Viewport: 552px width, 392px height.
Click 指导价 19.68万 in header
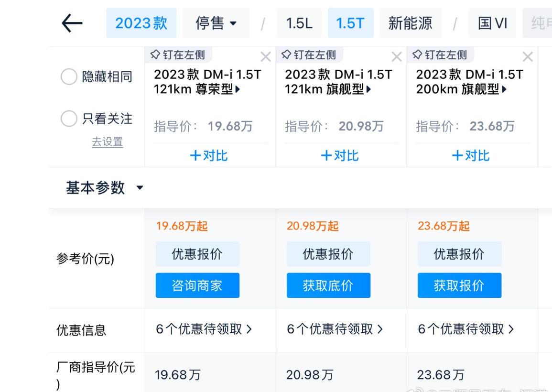203,126
